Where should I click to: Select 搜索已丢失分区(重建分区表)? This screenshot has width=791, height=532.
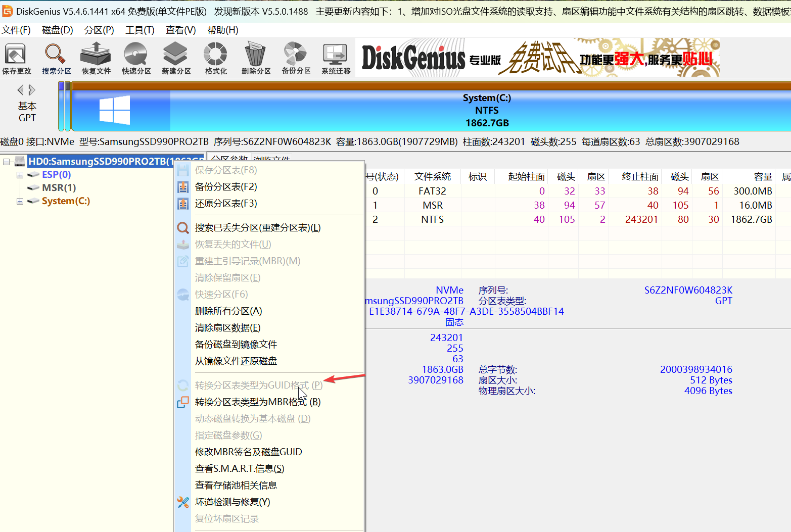coord(269,228)
